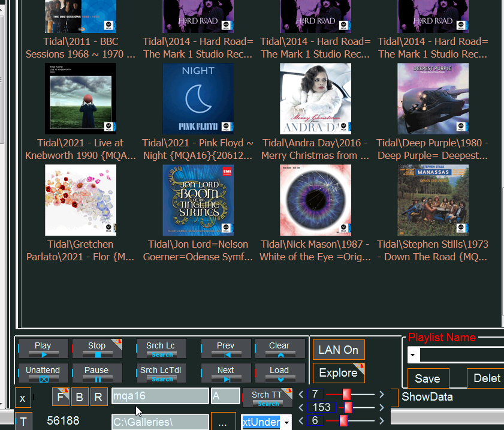Viewport: 504px width, 430px height.
Task: Click the C:\Galleries\ path field
Action: 160,422
